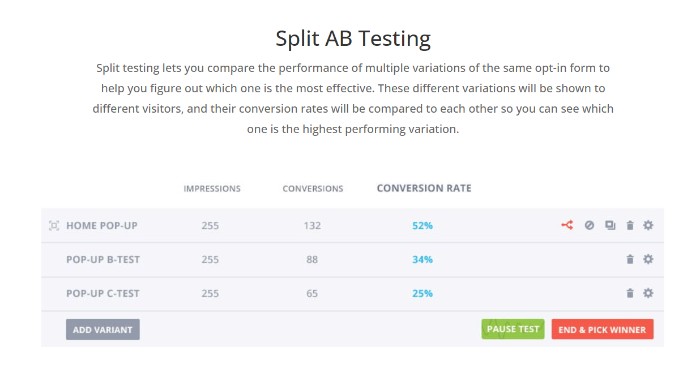Select the Conversion Rate column header
Image resolution: width=700 pixels, height=368 pixels.
[424, 188]
